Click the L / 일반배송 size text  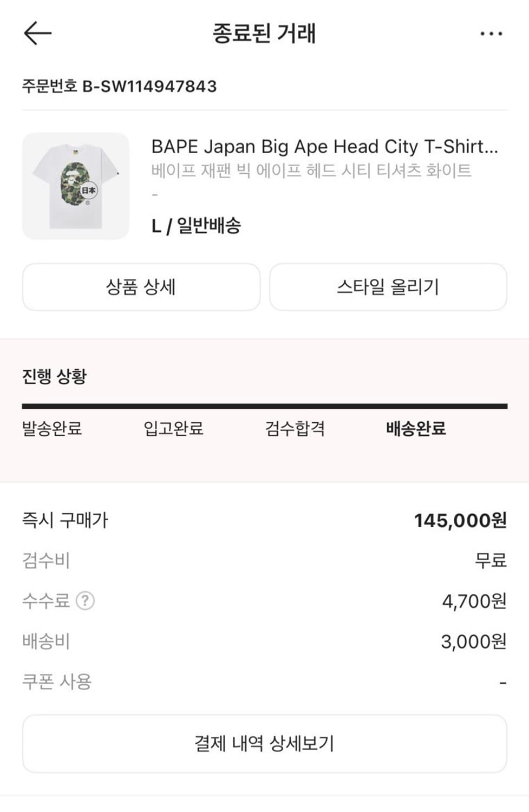[x=196, y=226]
